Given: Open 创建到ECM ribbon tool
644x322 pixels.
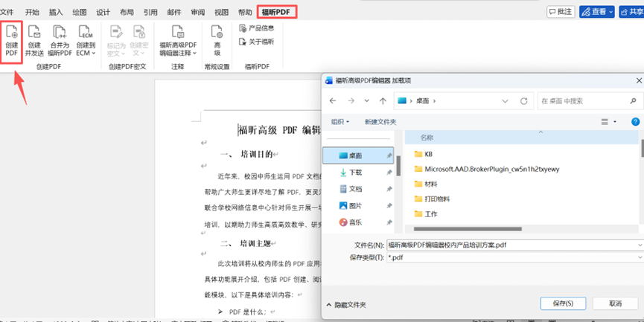Looking at the screenshot, I should 86,40.
